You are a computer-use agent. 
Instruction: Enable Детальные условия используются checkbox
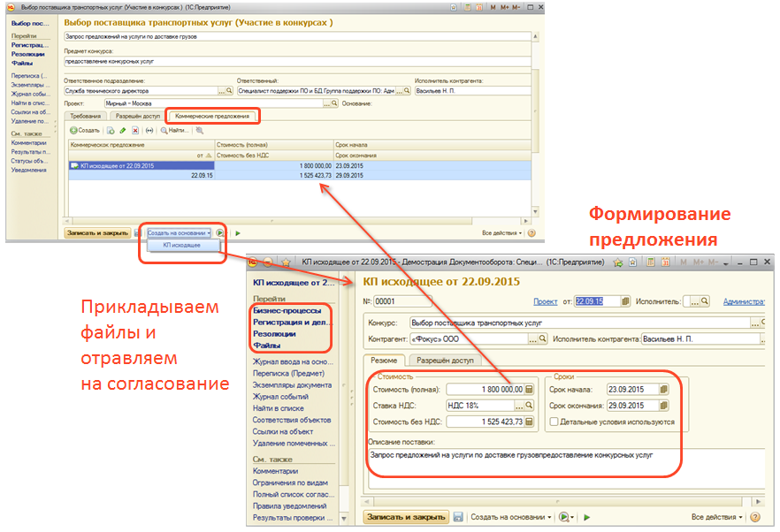tap(553, 422)
